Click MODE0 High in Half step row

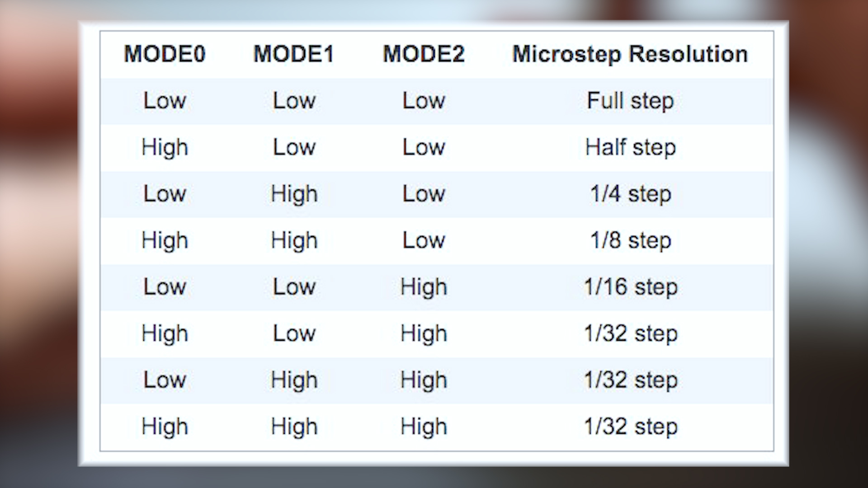pos(165,147)
